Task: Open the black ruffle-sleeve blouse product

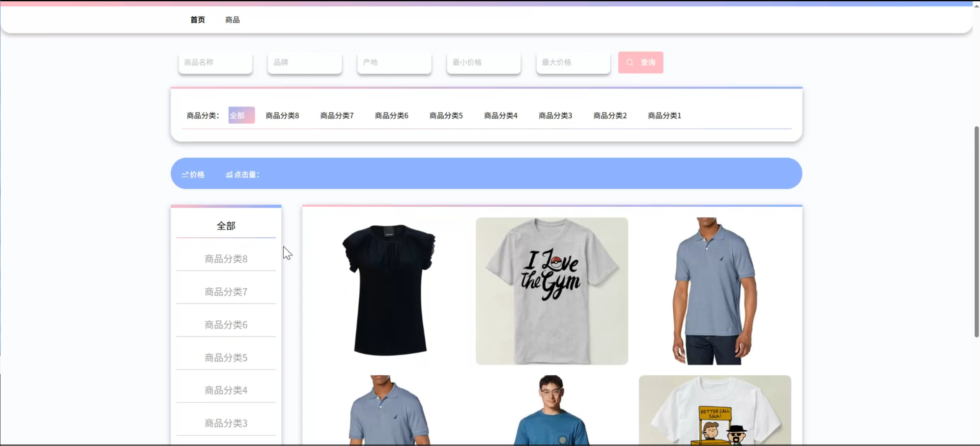Action: [389, 291]
